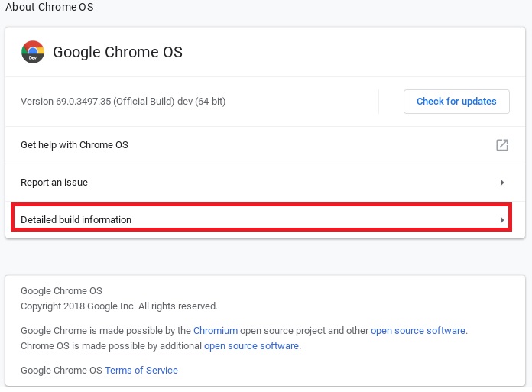Open the open source software link after Chromium
This screenshot has height=392, width=532.
tap(418, 331)
